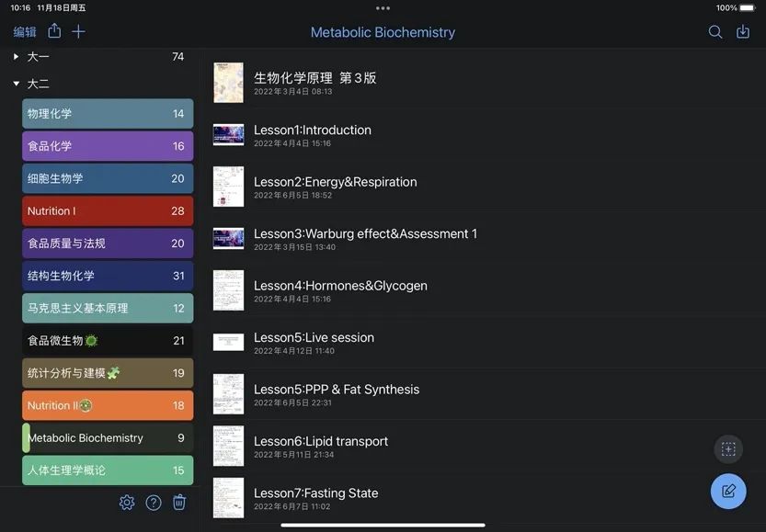
Task: Open the Nutrition I subject
Action: point(106,210)
